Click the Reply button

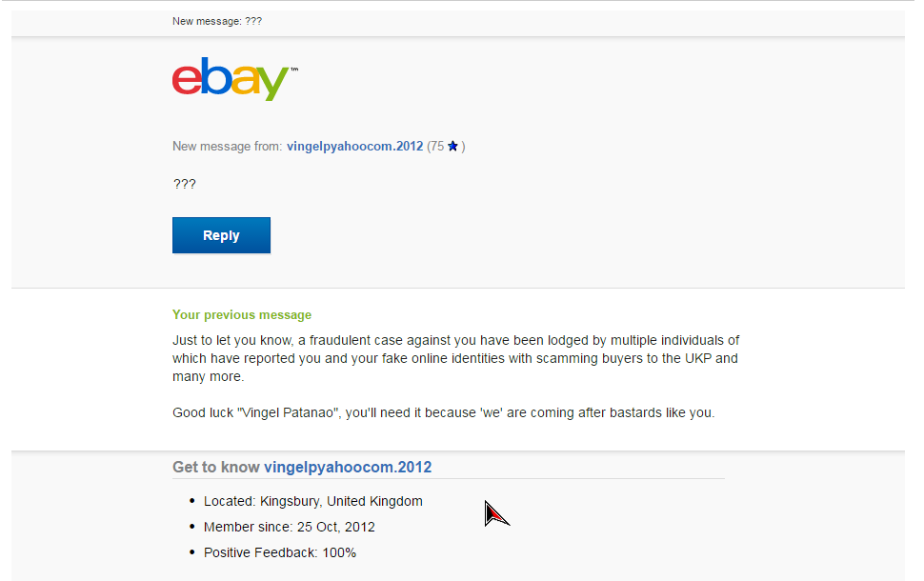tap(221, 235)
